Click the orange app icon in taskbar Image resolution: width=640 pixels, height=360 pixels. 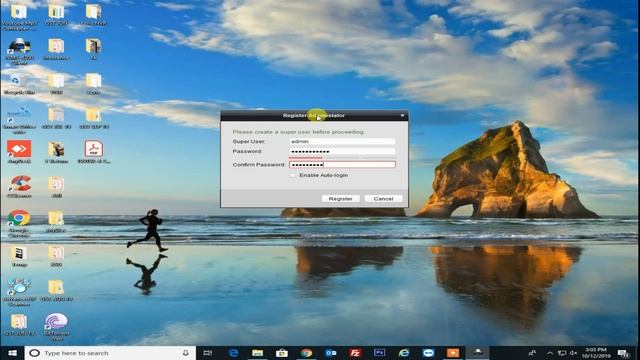pyautogui.click(x=453, y=353)
